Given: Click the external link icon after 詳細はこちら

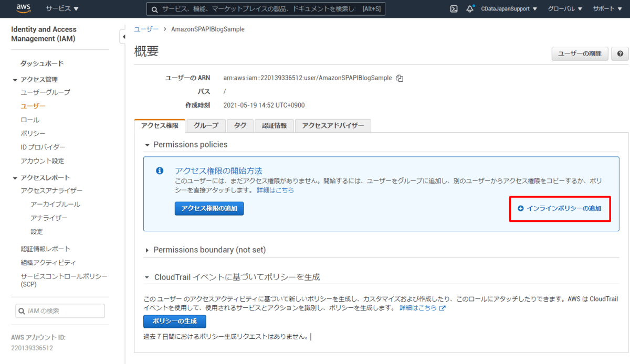Looking at the screenshot, I should [442, 308].
